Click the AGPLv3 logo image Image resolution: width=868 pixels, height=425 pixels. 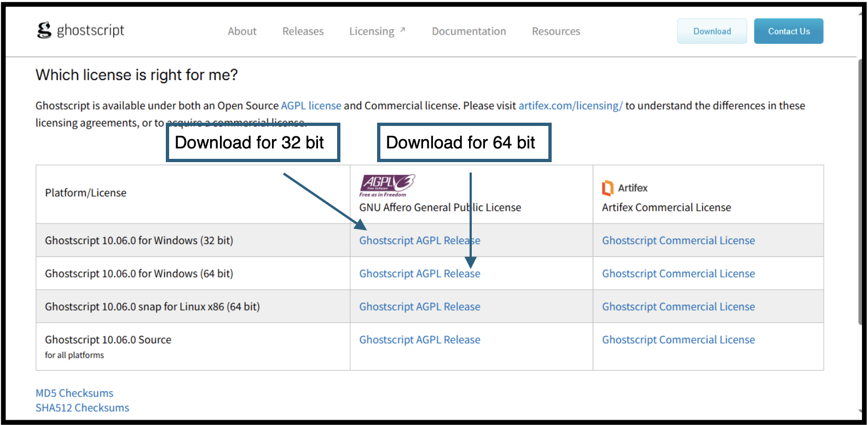387,185
